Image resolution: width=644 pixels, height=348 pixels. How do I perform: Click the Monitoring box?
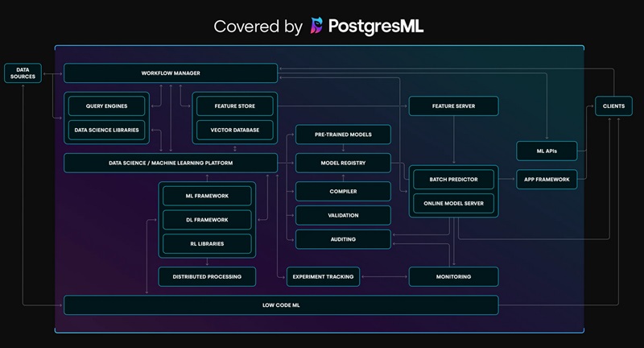pyautogui.click(x=453, y=276)
